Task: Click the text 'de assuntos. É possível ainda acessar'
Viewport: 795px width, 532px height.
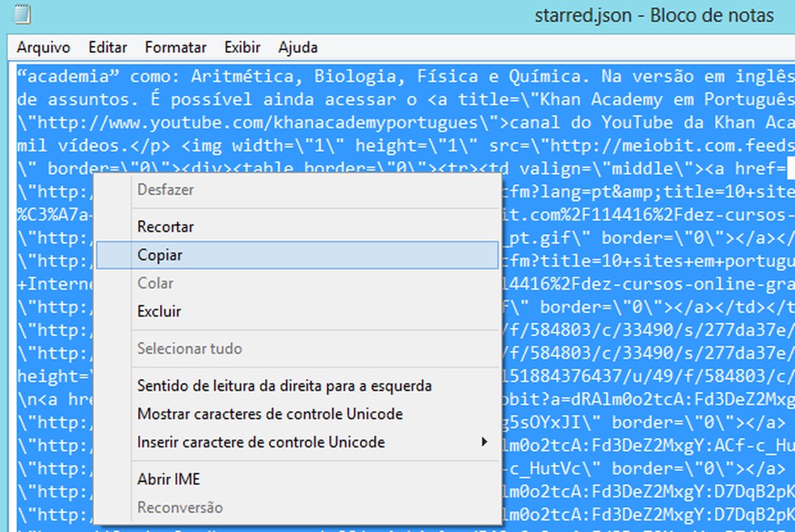Action: coord(206,100)
